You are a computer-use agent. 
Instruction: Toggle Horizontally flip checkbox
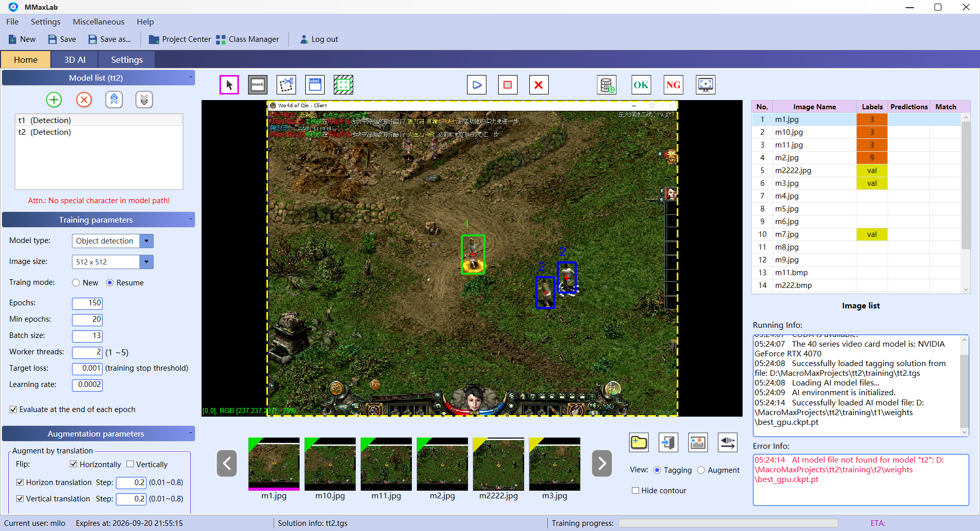click(x=73, y=464)
